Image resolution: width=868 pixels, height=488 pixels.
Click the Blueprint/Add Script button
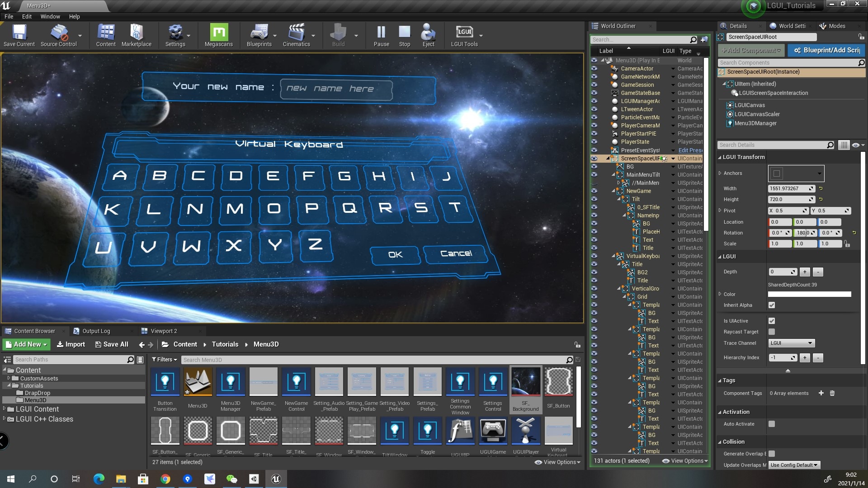[826, 50]
